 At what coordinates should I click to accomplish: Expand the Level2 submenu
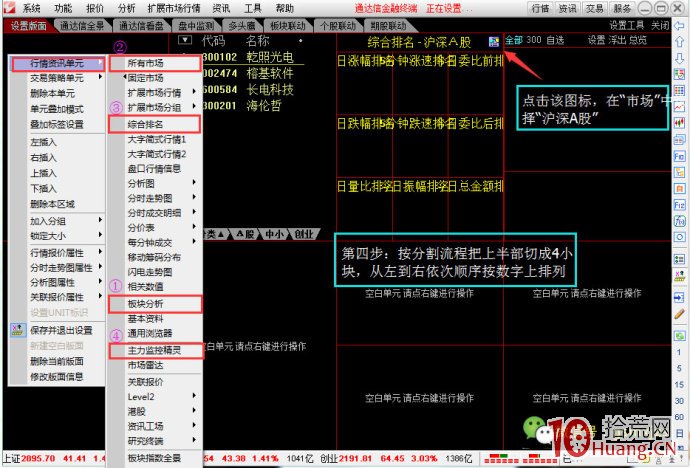tap(156, 396)
